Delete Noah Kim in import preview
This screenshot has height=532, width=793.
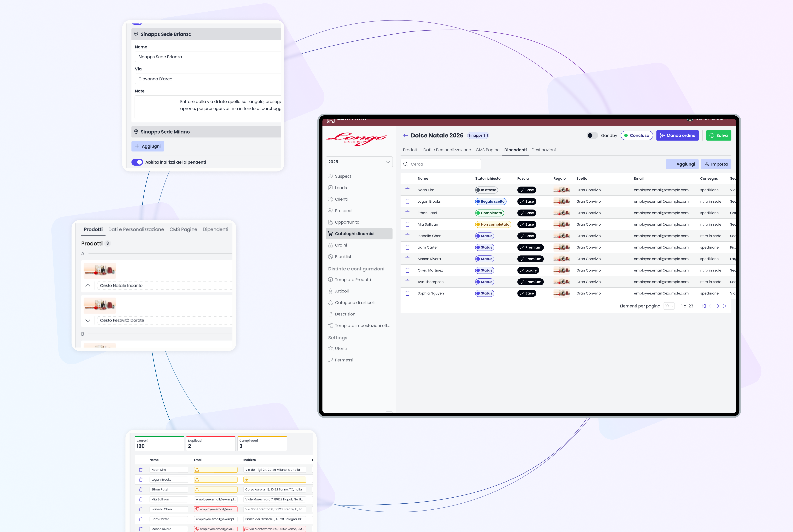click(x=141, y=470)
